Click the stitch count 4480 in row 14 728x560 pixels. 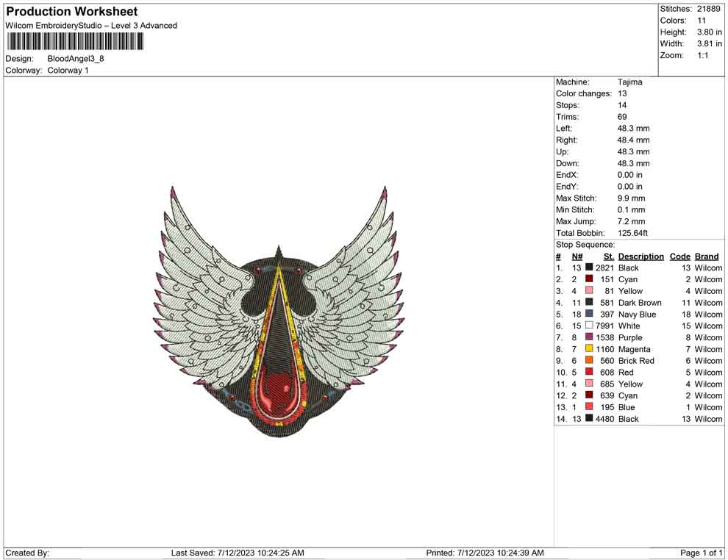[x=604, y=418]
